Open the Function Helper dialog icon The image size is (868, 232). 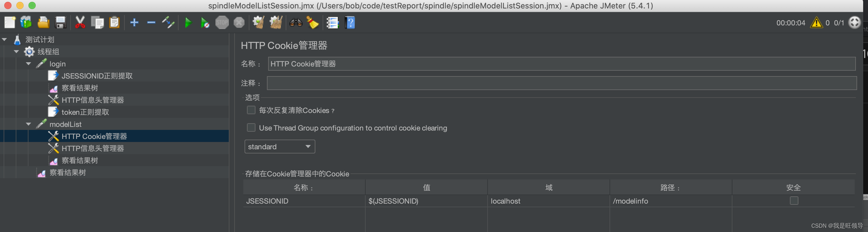333,23
